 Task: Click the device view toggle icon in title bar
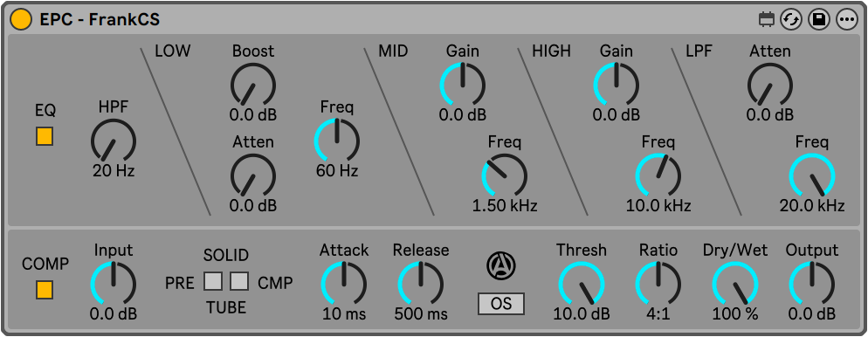pos(766,20)
